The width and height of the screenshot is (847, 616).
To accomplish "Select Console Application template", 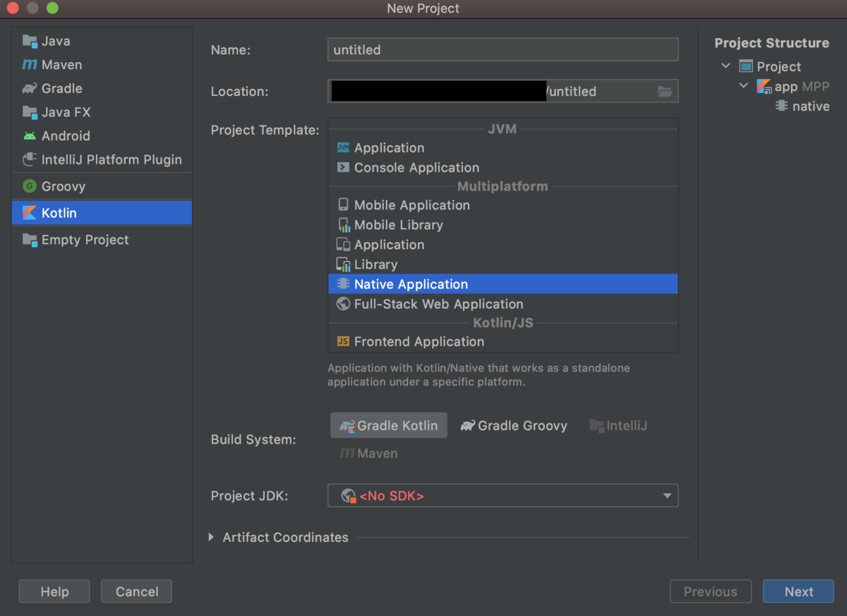I will click(503, 168).
